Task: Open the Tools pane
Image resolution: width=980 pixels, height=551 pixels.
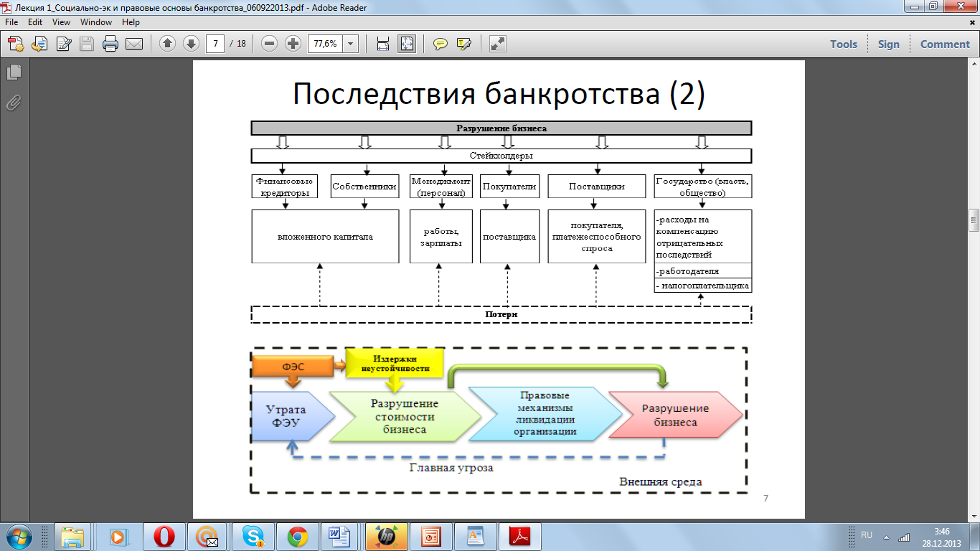Action: click(844, 44)
